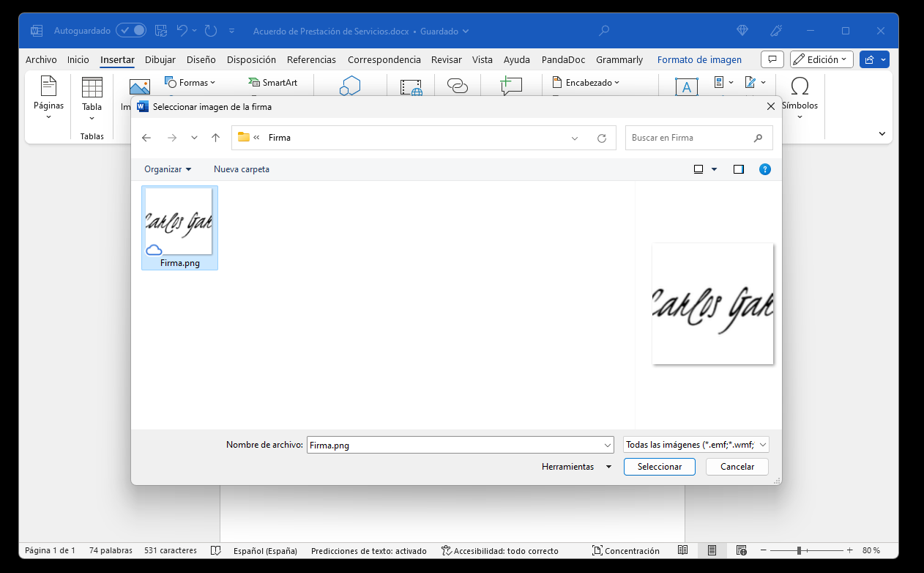Click the diamond premium icon

point(742,31)
